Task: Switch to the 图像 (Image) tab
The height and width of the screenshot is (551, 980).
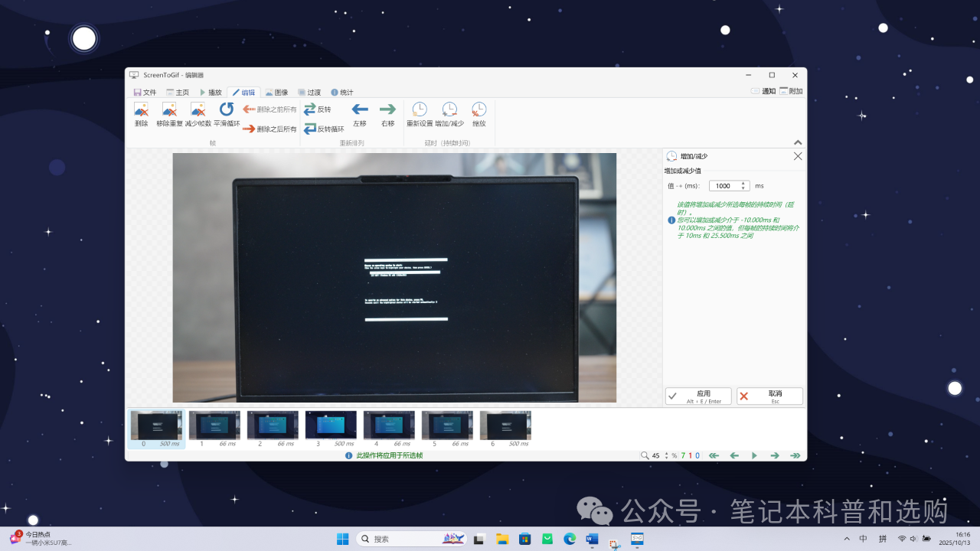Action: pos(276,92)
